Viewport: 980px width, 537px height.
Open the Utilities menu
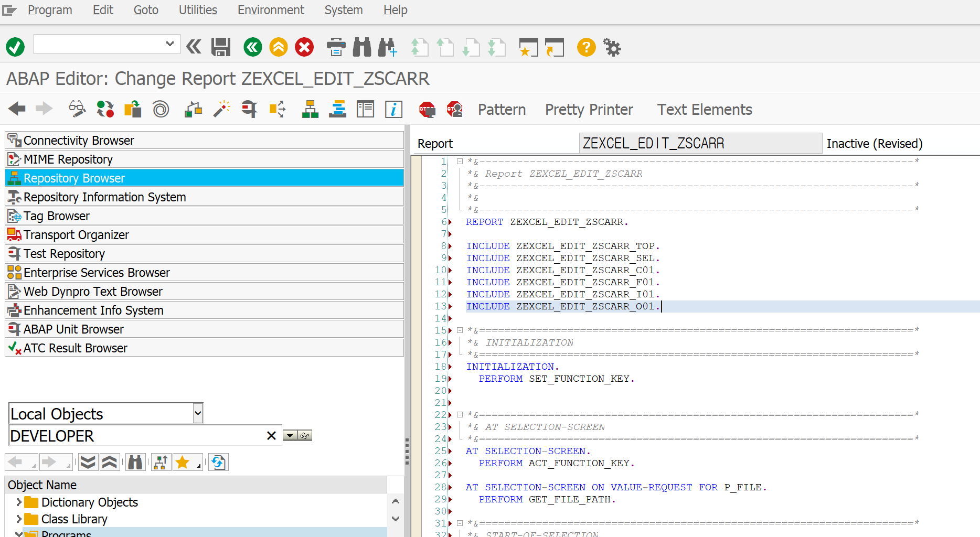(198, 10)
